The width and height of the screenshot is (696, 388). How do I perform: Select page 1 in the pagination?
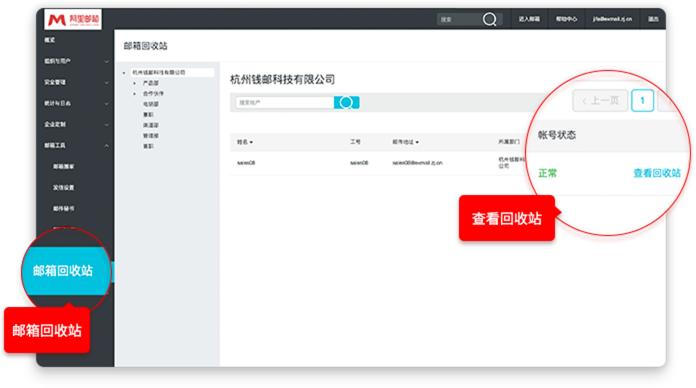click(642, 101)
